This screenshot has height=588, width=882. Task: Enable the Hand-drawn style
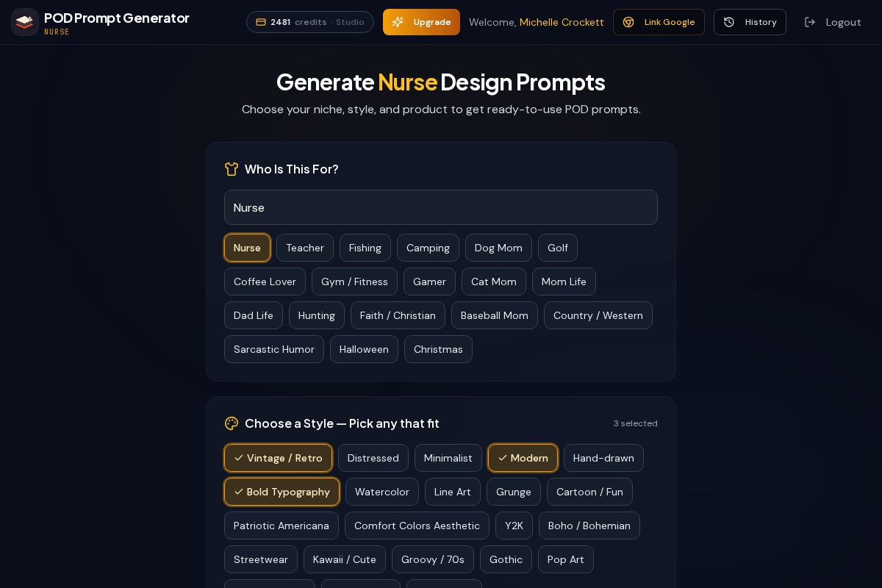click(x=603, y=458)
